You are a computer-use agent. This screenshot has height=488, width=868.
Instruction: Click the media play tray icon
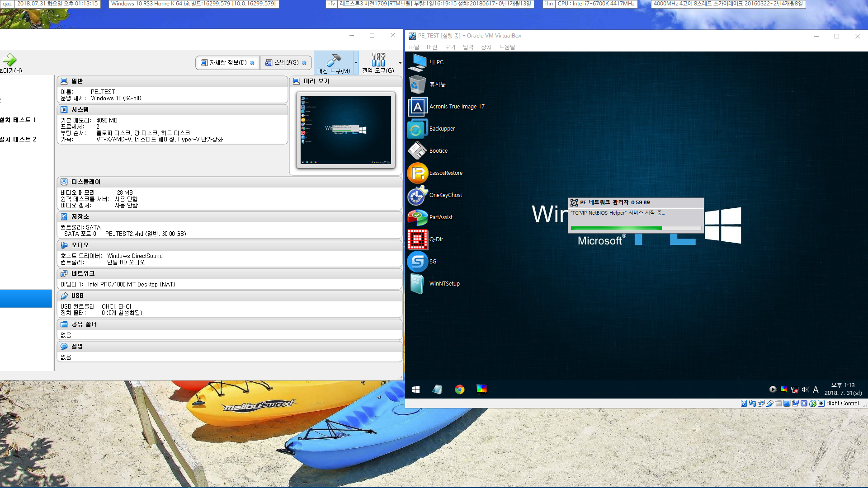773,389
